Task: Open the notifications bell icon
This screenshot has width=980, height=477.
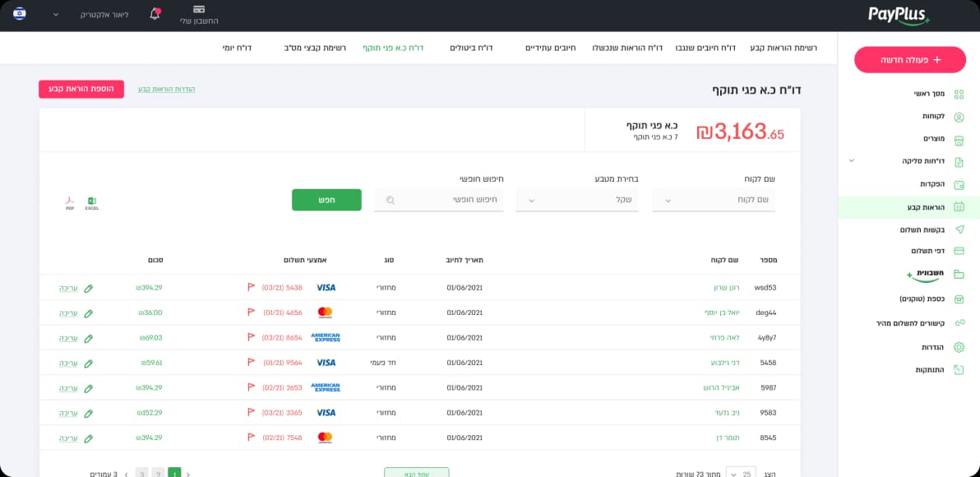Action: (x=155, y=13)
